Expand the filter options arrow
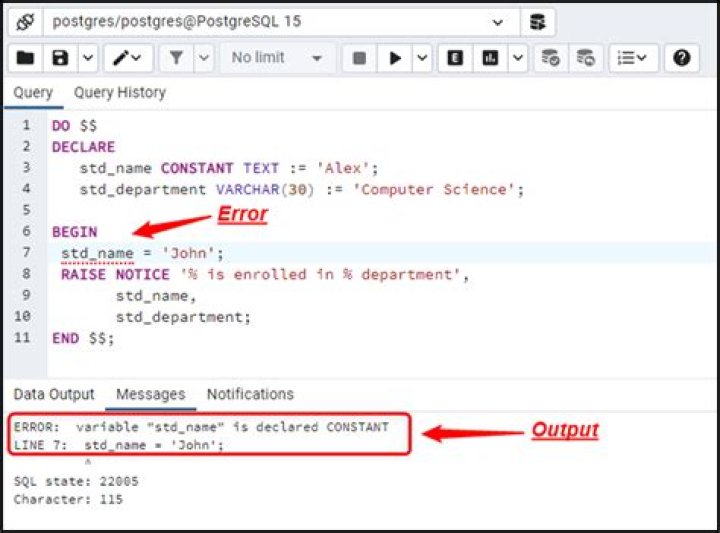Viewport: 720px width, 533px height. pos(204,58)
